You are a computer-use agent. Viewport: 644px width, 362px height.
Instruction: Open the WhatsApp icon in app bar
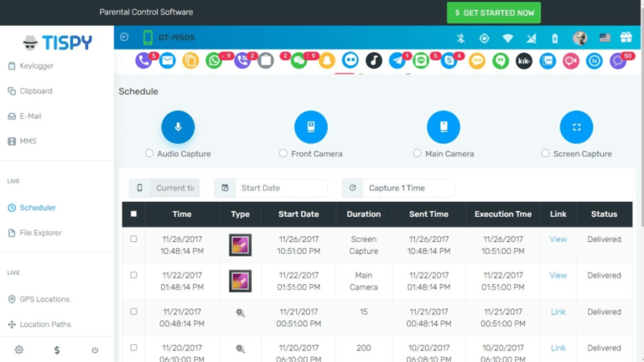pos(214,60)
